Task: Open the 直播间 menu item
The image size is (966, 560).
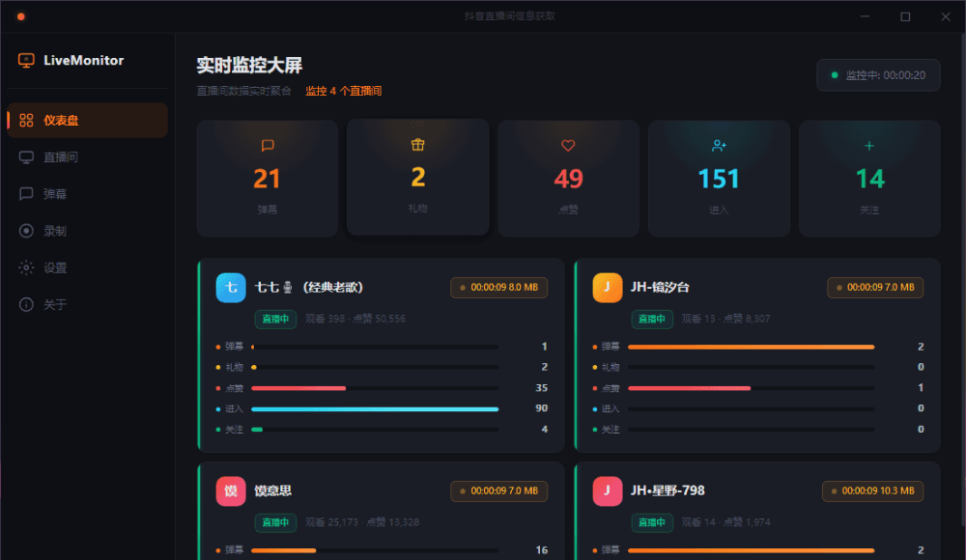Action: pyautogui.click(x=88, y=157)
